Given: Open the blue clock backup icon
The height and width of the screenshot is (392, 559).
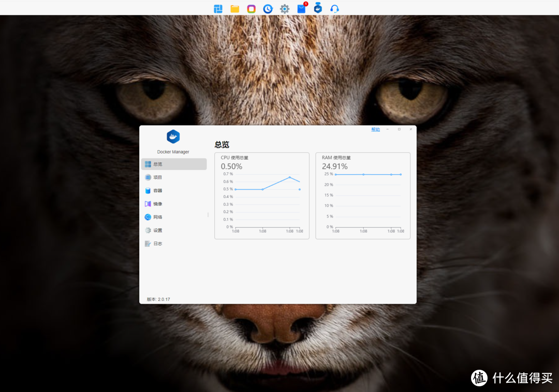Looking at the screenshot, I should [x=268, y=9].
